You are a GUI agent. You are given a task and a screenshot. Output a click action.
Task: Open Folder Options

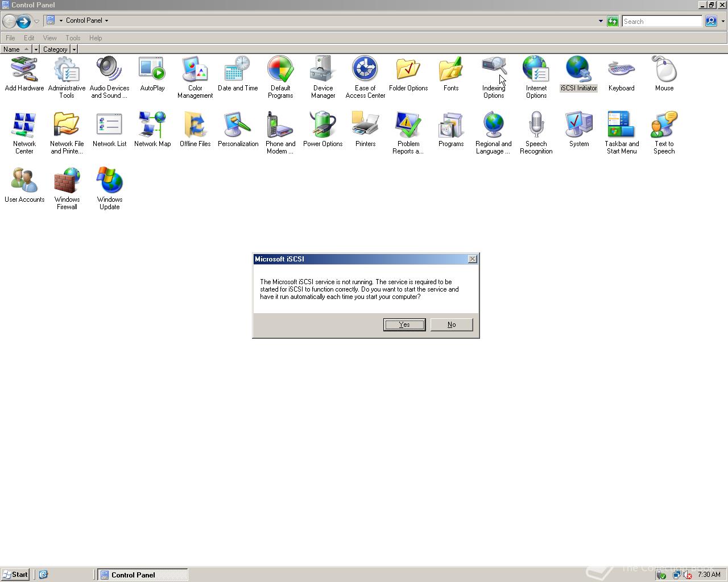click(408, 74)
